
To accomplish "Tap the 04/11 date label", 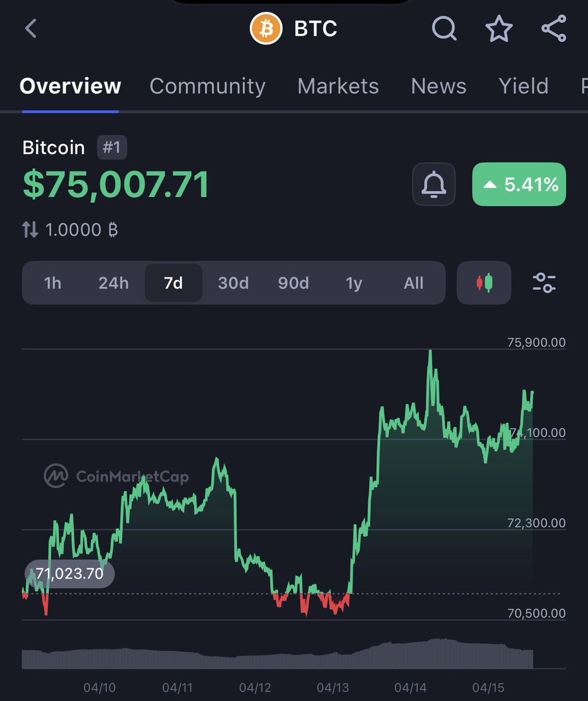I will (x=178, y=688).
